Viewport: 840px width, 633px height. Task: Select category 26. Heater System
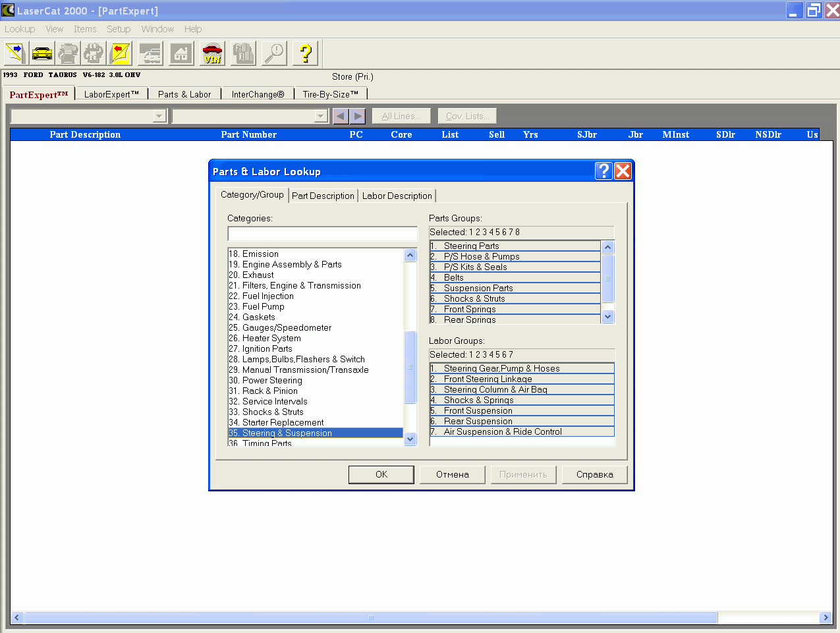coord(316,338)
